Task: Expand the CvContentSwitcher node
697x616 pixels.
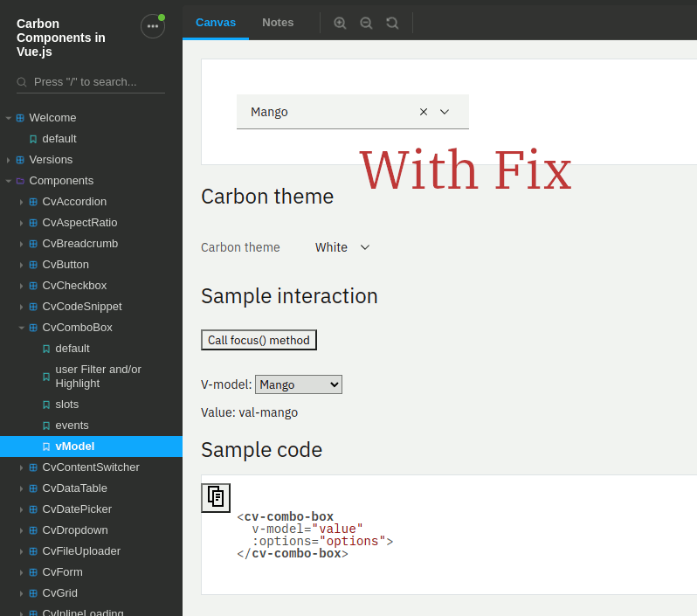Action: [x=21, y=467]
